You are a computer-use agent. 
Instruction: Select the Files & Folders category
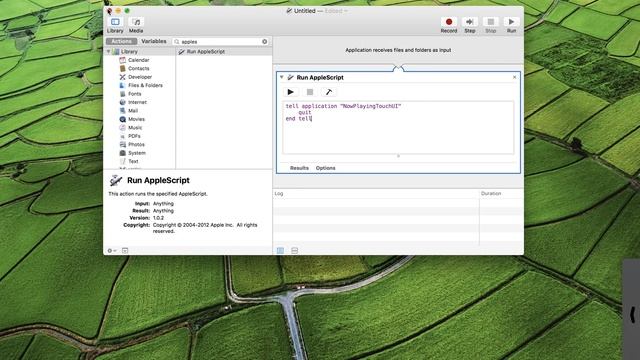tap(145, 85)
